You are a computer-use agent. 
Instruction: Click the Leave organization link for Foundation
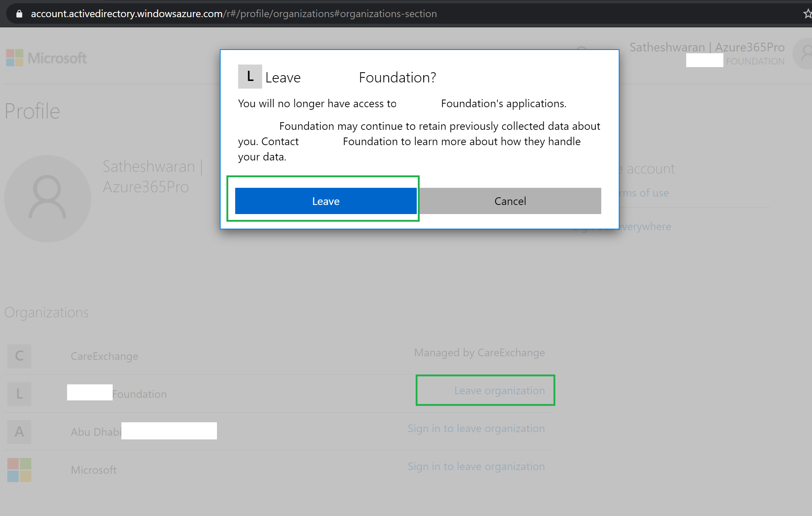click(500, 391)
